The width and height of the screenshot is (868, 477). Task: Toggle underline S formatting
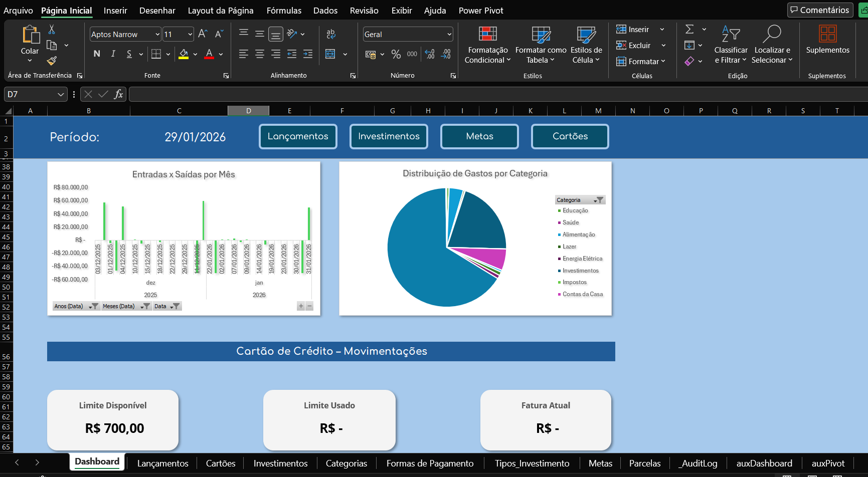click(x=129, y=54)
